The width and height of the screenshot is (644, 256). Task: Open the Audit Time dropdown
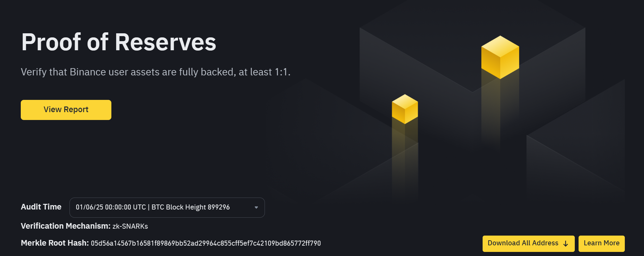pos(167,207)
